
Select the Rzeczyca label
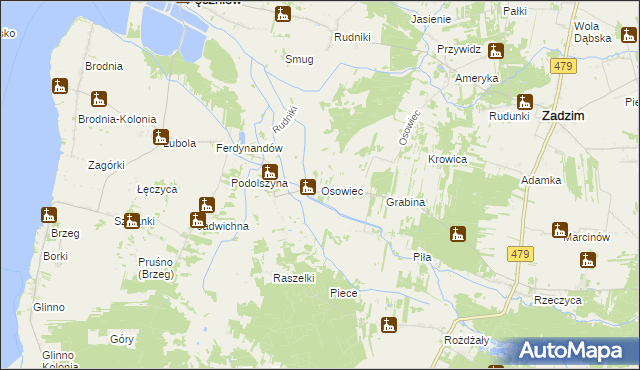pos(558,301)
